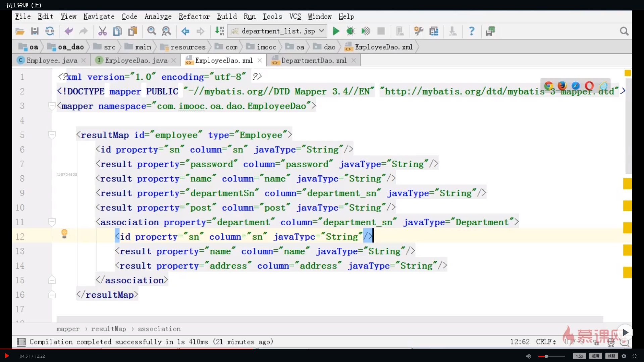Click the Open folder toolbar icon
The width and height of the screenshot is (644, 362).
click(x=20, y=31)
